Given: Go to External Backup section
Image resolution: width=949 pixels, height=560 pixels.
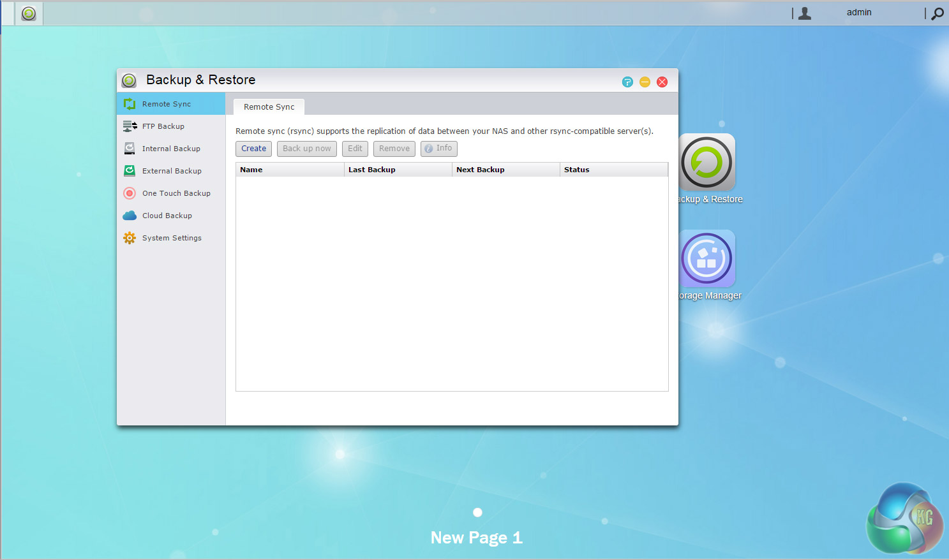Looking at the screenshot, I should click(171, 171).
